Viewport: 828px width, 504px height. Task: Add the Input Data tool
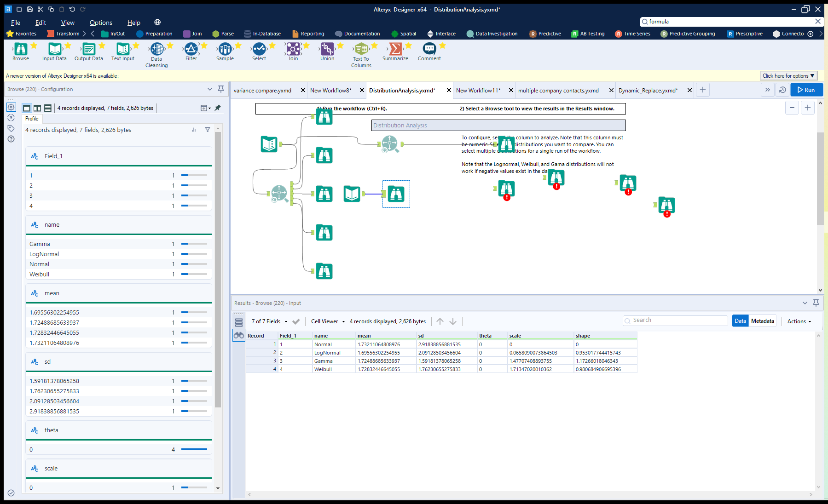click(x=54, y=52)
